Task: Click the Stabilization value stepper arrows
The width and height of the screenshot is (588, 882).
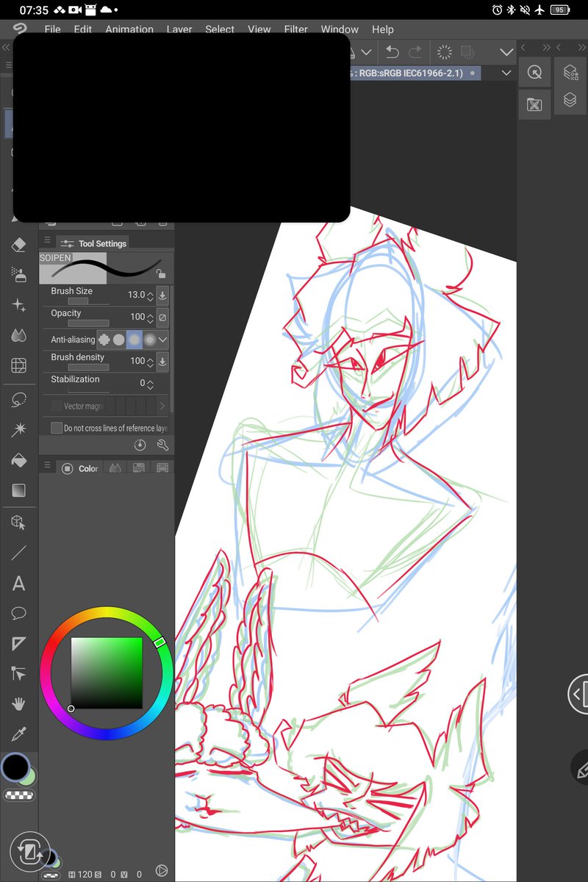Action: point(150,384)
